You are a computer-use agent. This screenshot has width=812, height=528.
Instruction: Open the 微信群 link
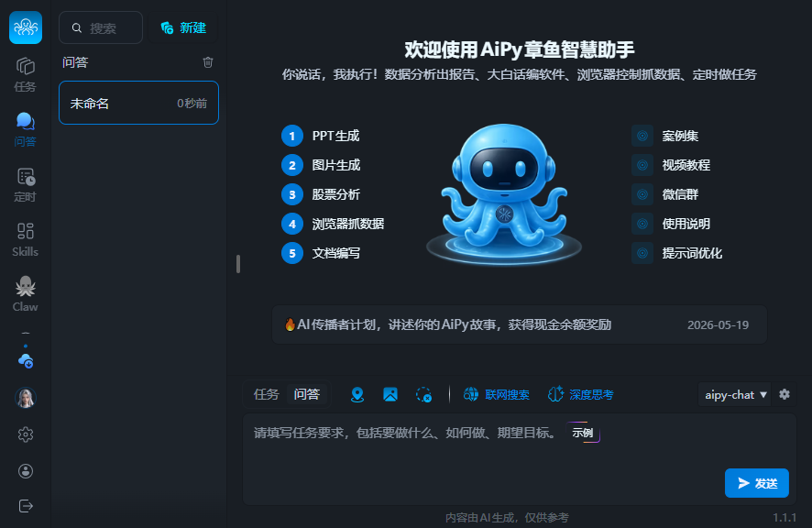[x=680, y=194]
